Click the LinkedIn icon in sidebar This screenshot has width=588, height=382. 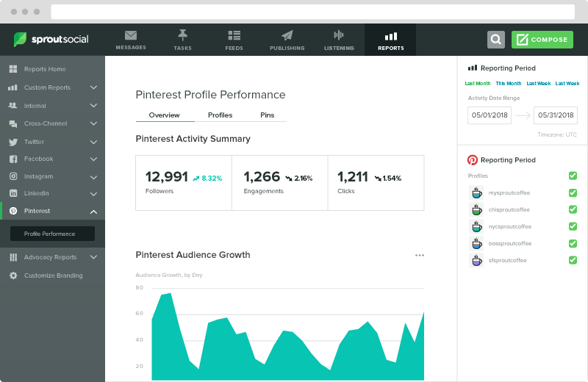pyautogui.click(x=13, y=193)
